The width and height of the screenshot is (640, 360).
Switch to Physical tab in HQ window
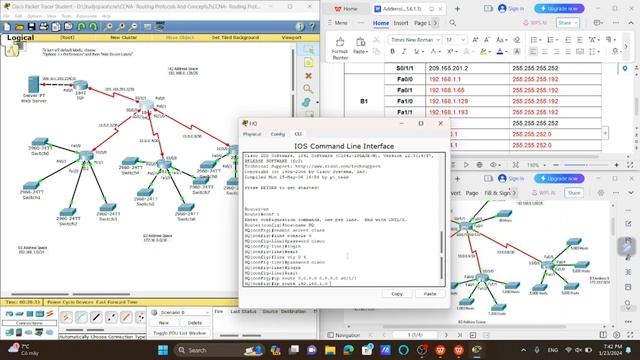click(252, 134)
